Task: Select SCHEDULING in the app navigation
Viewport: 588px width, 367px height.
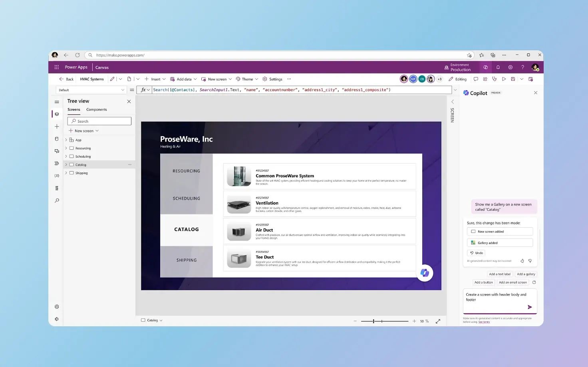Action: point(187,198)
